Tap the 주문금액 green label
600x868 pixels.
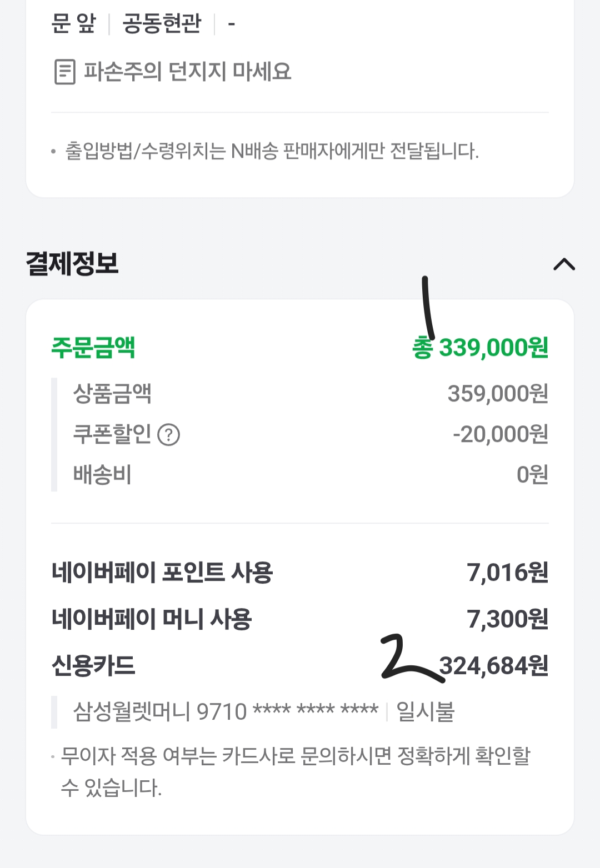(x=93, y=348)
